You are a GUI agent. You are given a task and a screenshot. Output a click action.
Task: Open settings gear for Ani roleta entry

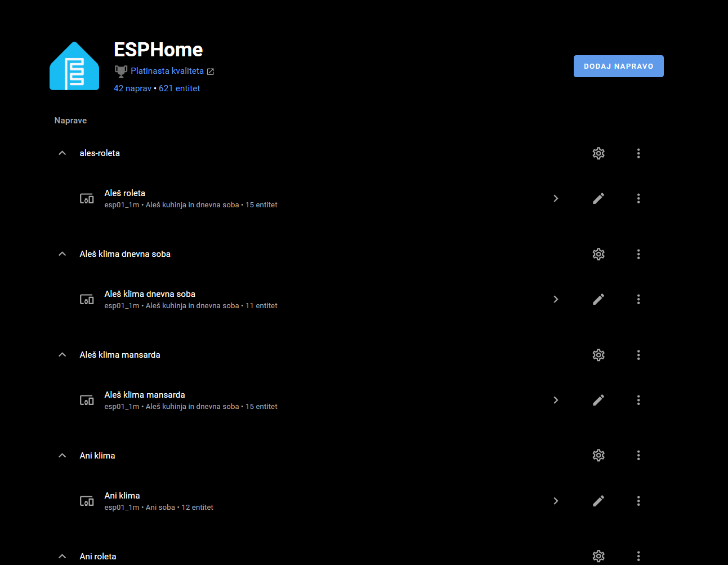click(x=599, y=556)
